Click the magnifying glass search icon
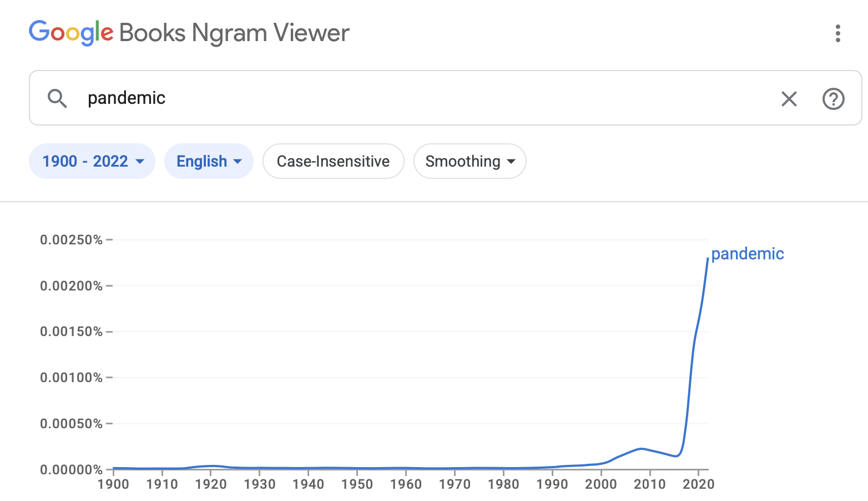 tap(57, 98)
